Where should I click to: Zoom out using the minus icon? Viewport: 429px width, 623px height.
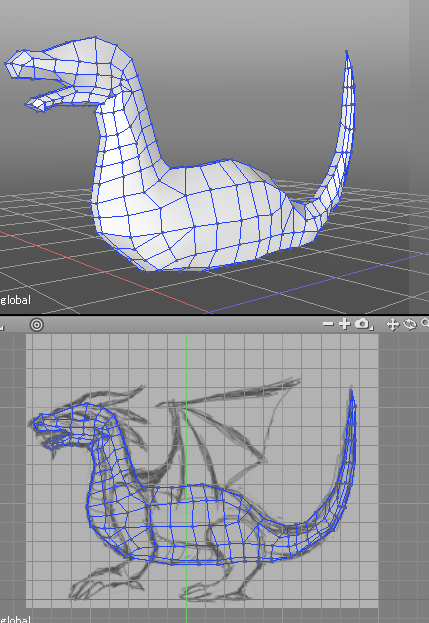pyautogui.click(x=328, y=324)
